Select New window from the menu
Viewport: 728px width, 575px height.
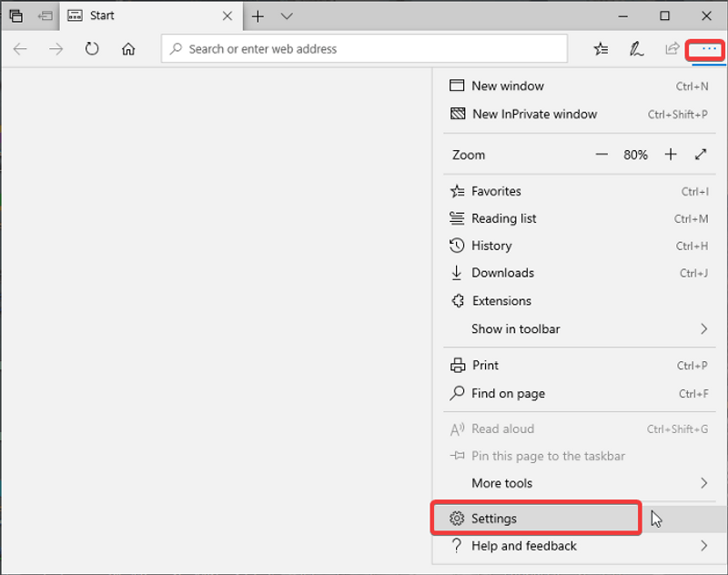pyautogui.click(x=580, y=86)
